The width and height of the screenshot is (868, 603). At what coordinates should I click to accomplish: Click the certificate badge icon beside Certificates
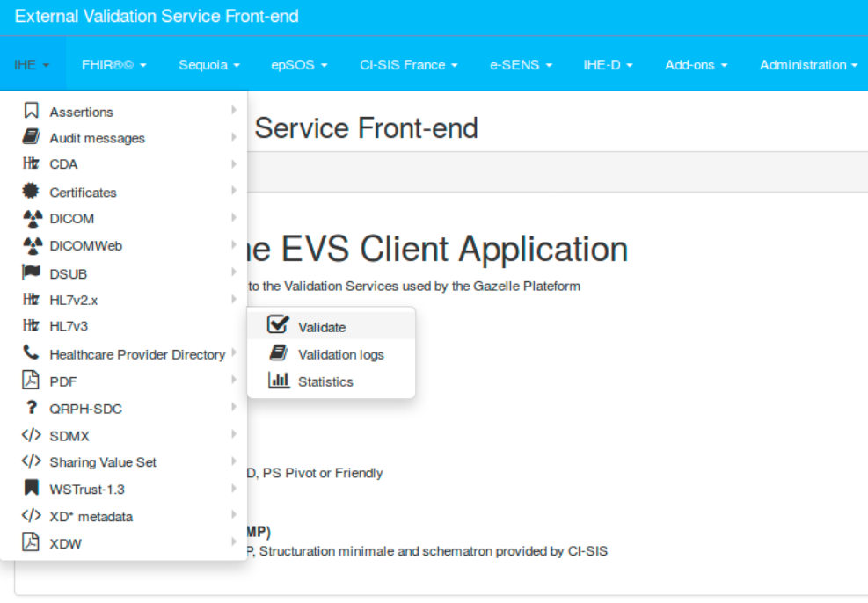point(32,191)
